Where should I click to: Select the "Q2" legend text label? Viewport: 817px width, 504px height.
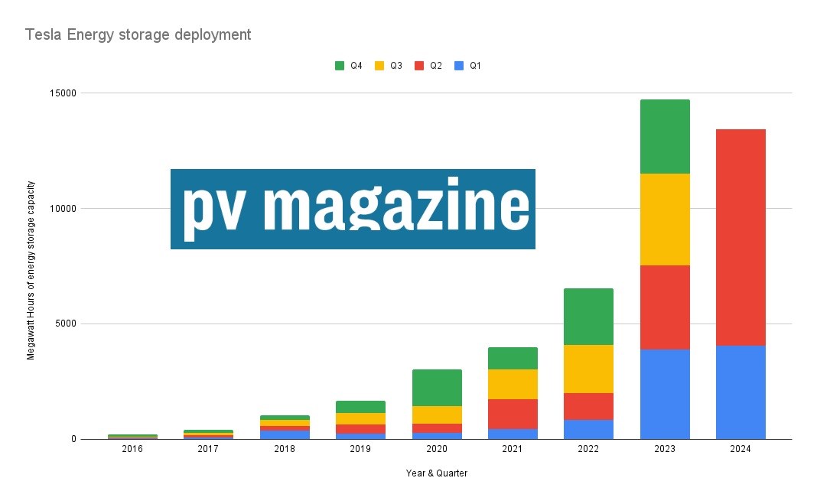click(435, 66)
